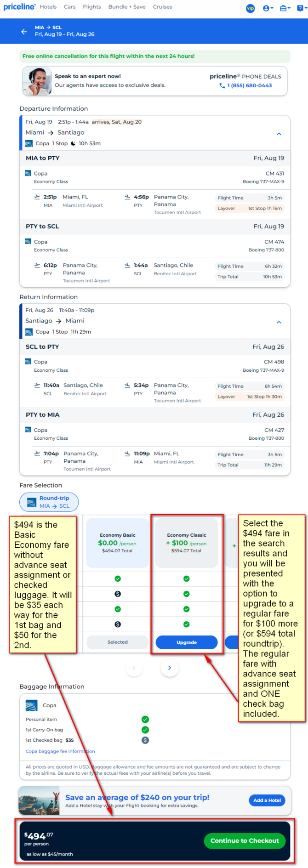Click the takeoff icon next to 2:51p Miami

[37, 197]
